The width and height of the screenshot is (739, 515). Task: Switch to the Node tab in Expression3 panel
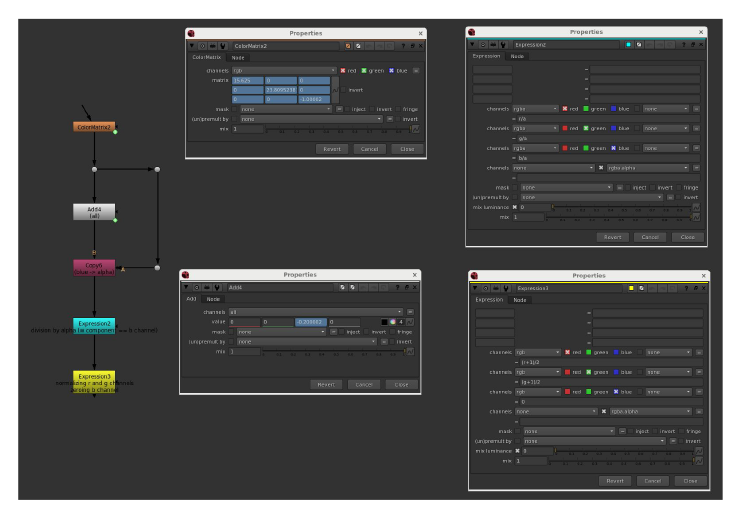[519, 300]
